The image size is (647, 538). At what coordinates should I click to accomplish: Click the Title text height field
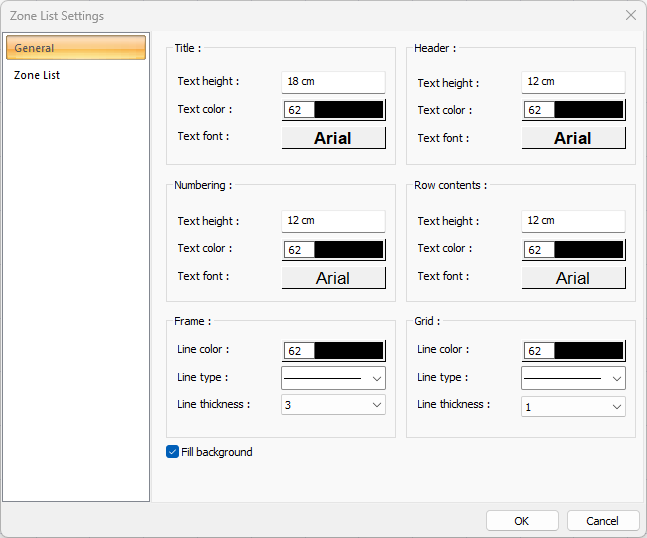tap(333, 82)
